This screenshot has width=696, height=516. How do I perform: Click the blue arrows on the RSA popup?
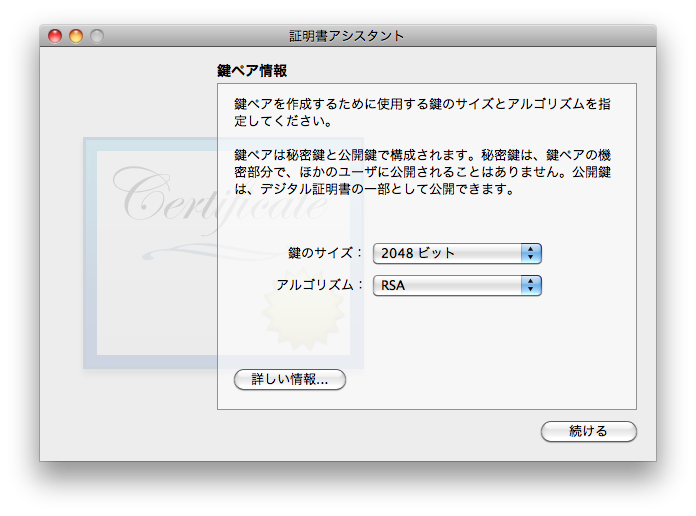531,286
